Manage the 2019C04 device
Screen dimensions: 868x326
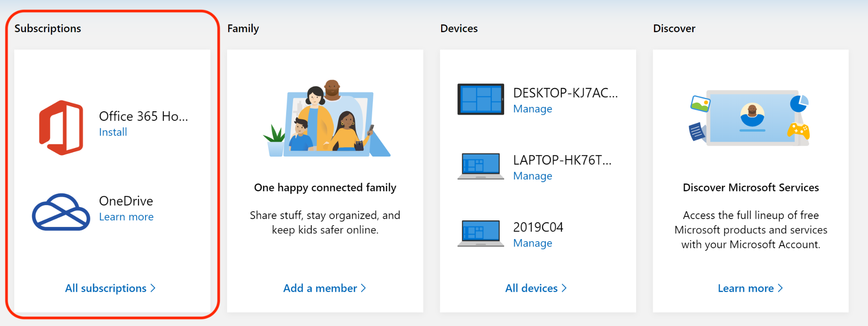click(x=533, y=243)
